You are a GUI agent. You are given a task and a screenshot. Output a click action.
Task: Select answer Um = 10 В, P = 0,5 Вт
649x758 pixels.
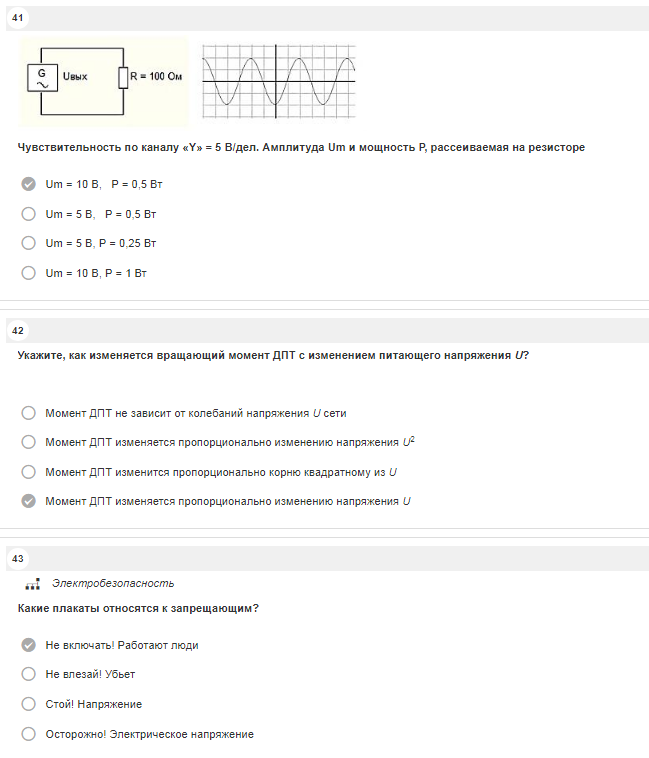click(x=29, y=184)
